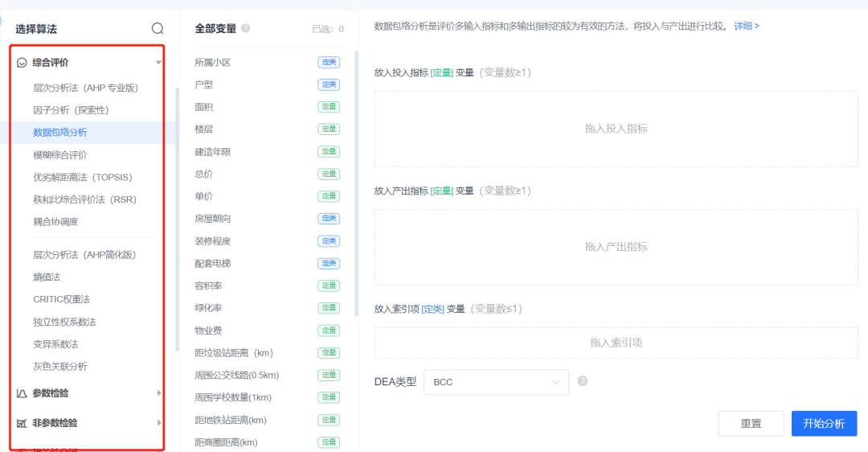Select the 总价 variable
868x452 pixels.
[203, 174]
